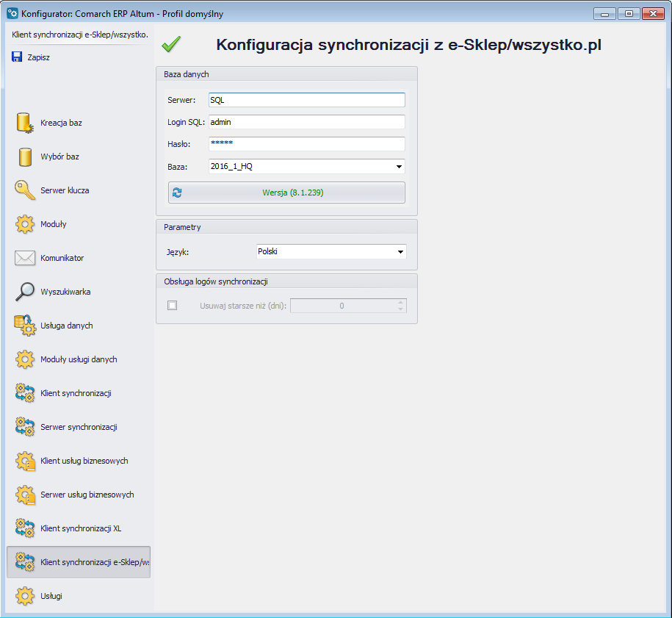
Task: Click the Wersja (8.1.239) button
Action: (286, 193)
